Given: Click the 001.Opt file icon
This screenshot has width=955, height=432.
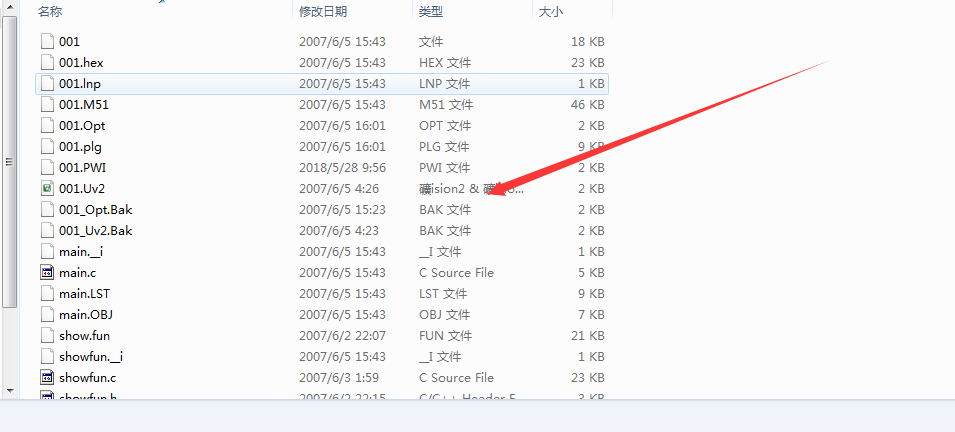Looking at the screenshot, I should [x=48, y=126].
